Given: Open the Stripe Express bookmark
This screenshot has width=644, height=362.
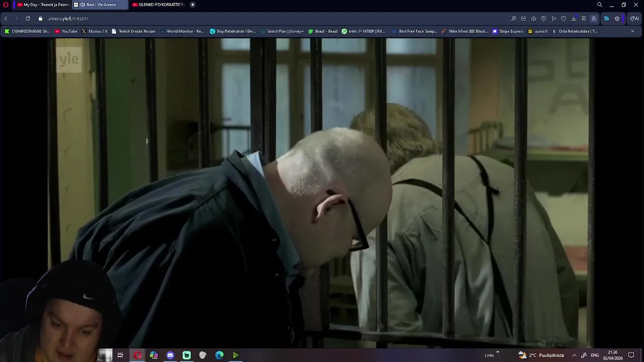Looking at the screenshot, I should 508,31.
